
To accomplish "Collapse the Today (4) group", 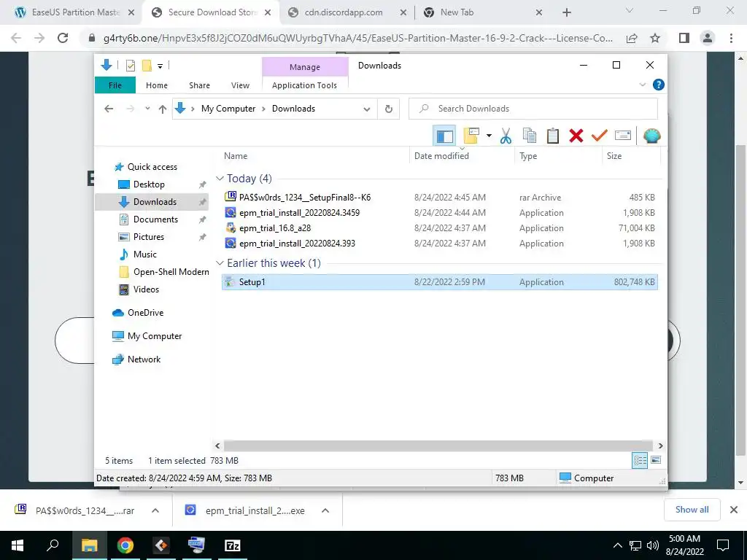I will (220, 179).
